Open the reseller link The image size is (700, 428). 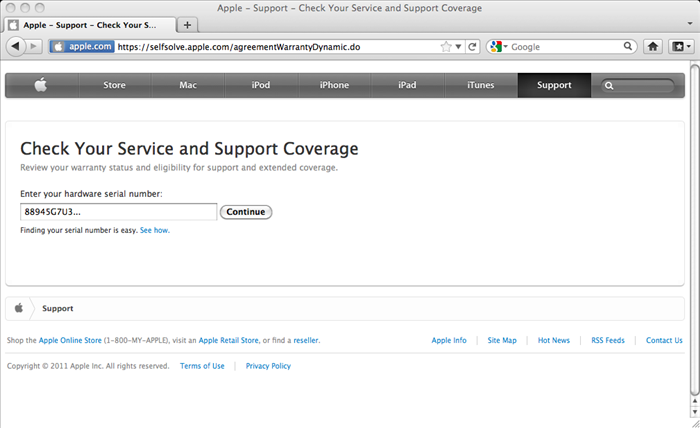pyautogui.click(x=306, y=340)
